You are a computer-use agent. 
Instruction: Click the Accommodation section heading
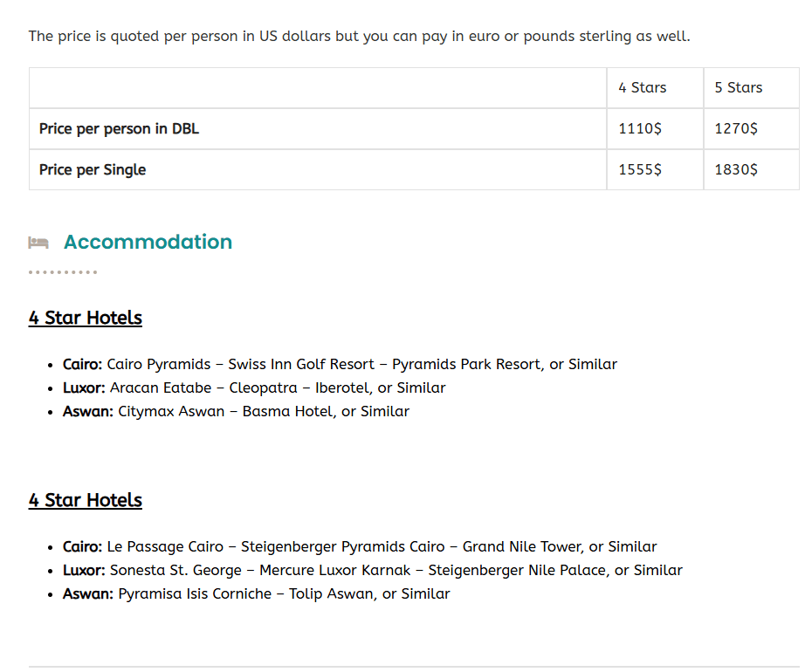click(x=148, y=242)
